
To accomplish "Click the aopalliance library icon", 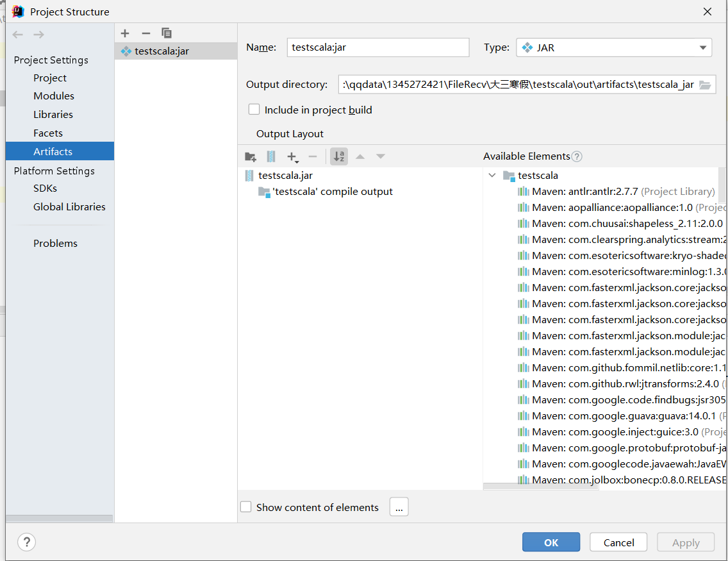I will click(x=523, y=208).
